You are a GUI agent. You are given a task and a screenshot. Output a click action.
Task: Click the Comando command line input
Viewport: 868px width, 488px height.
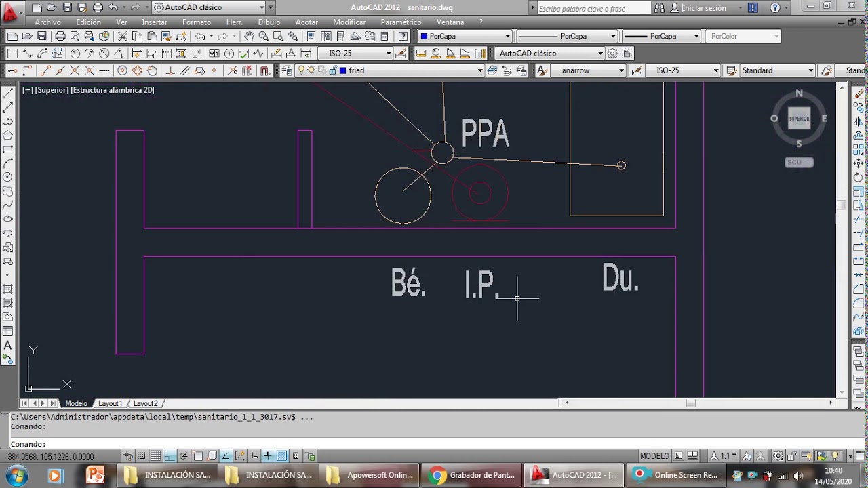[x=434, y=444]
